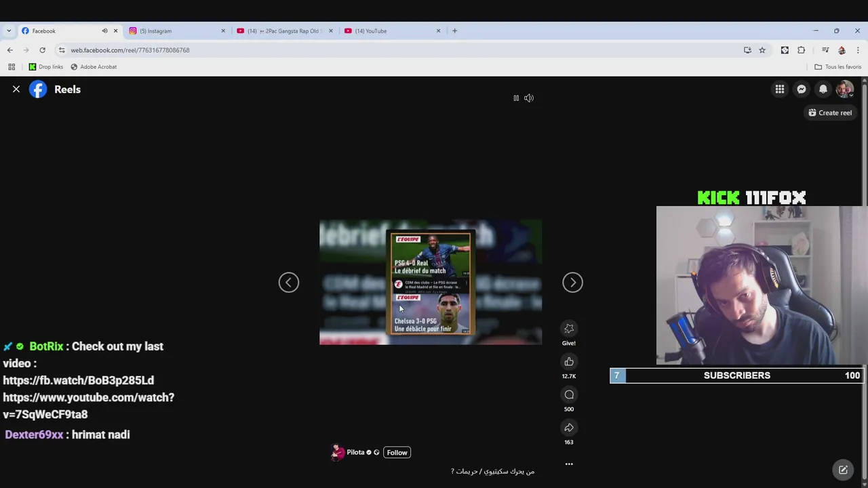Pause the reel playback
This screenshot has height=488, width=868.
(516, 98)
